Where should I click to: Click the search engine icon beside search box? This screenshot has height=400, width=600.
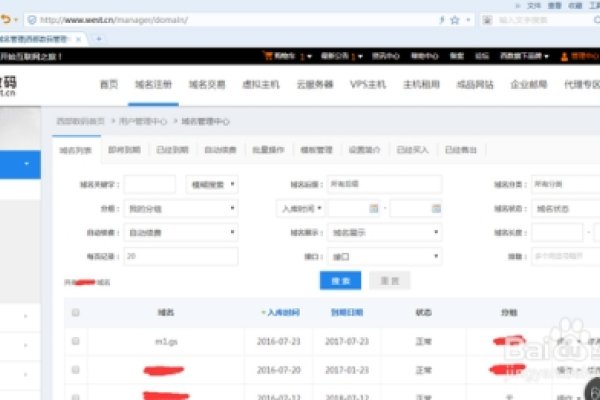point(487,20)
